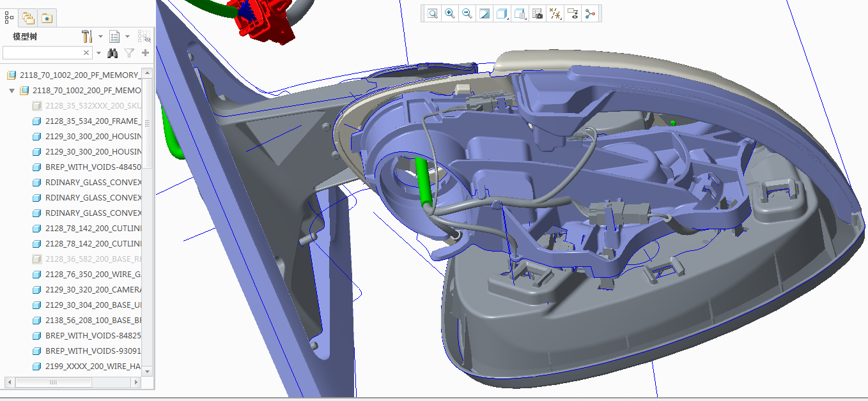Select 2128_76_350_200_WIRE_G part
This screenshot has width=868, height=401.
point(87,275)
